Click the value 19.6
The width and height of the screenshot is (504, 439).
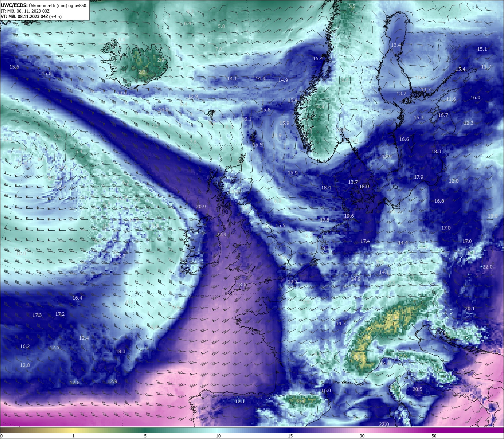(349, 216)
